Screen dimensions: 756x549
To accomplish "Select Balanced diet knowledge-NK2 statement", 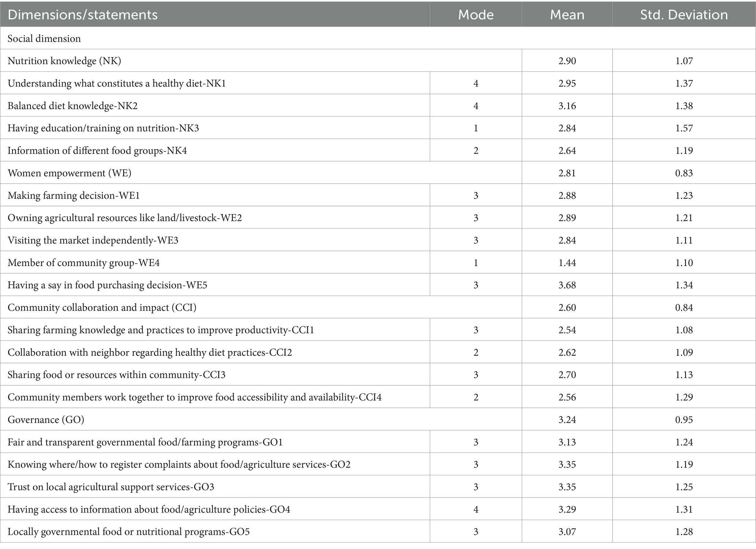I will [x=72, y=106].
